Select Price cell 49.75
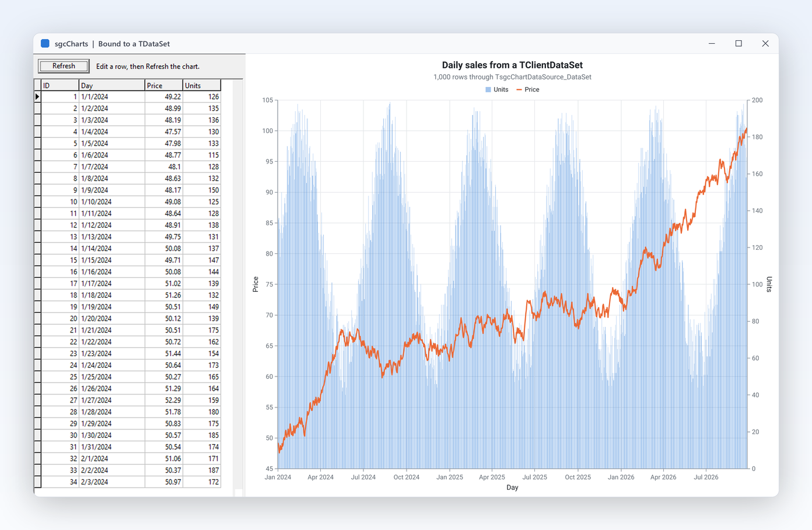 coord(164,237)
